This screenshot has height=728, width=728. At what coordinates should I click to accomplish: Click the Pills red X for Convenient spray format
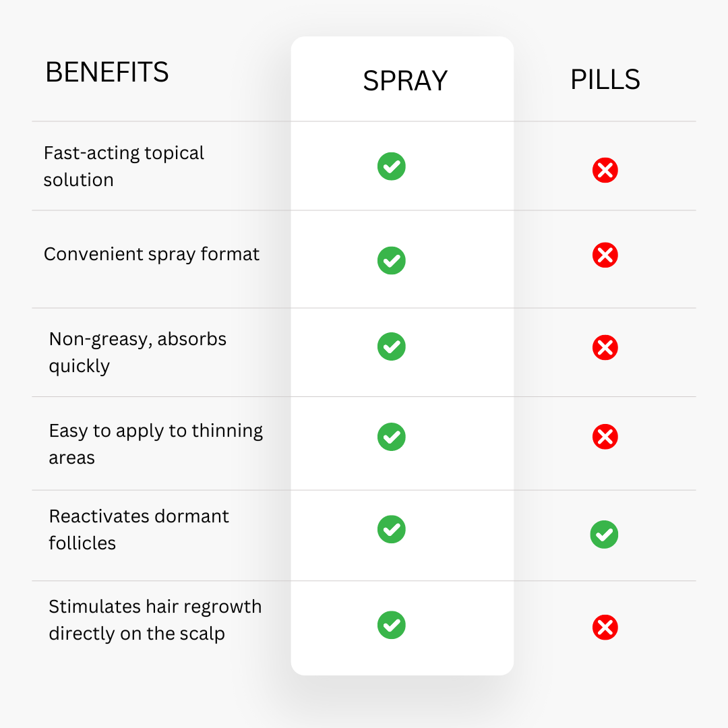(605, 255)
